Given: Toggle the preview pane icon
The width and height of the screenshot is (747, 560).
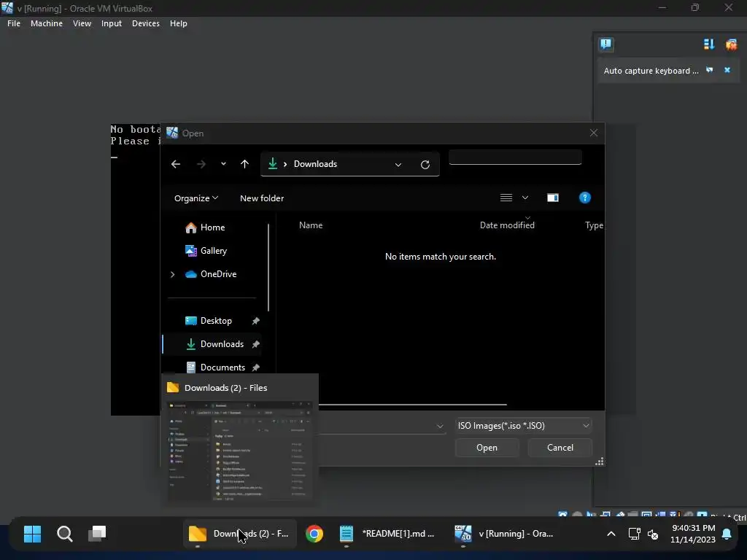Looking at the screenshot, I should (553, 198).
